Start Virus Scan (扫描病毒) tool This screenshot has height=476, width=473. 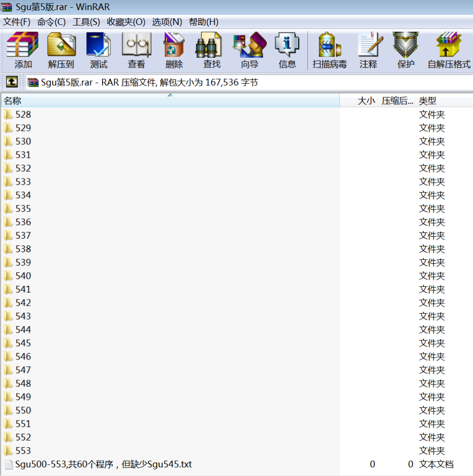pyautogui.click(x=329, y=51)
